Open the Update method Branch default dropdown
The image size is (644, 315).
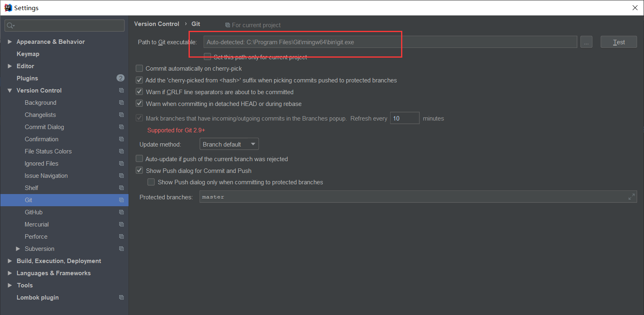pos(229,144)
